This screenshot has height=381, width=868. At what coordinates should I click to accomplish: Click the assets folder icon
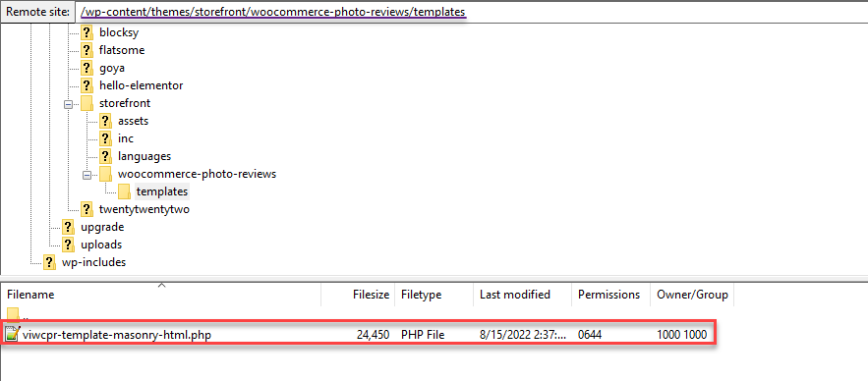tap(106, 121)
